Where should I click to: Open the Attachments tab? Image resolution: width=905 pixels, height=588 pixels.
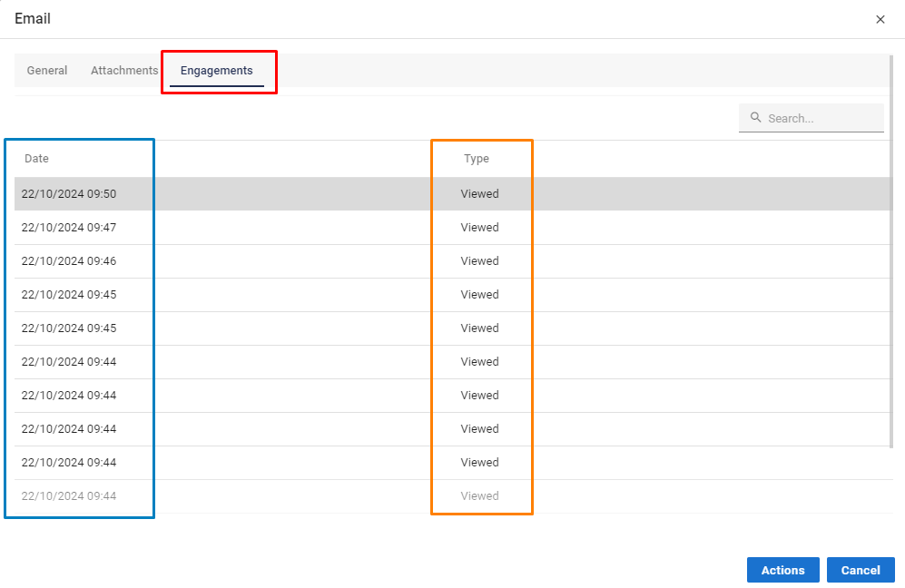point(124,71)
